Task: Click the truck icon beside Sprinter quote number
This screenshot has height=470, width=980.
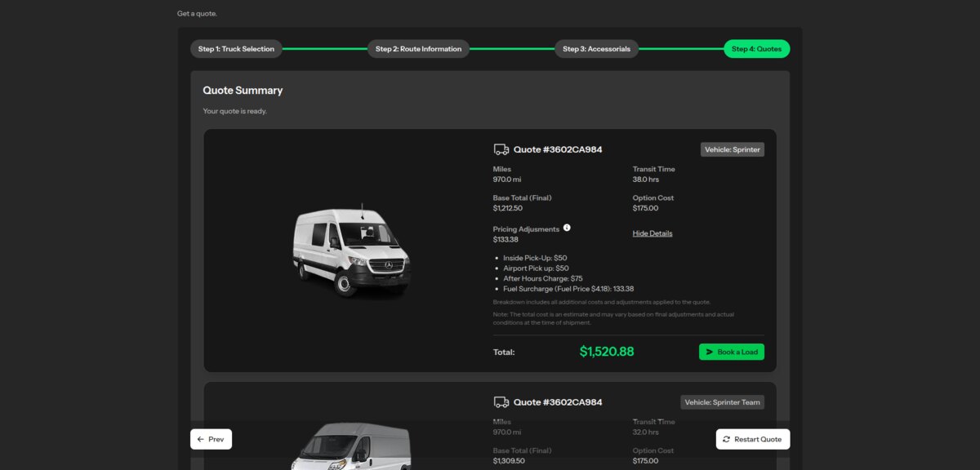Action: [501, 149]
